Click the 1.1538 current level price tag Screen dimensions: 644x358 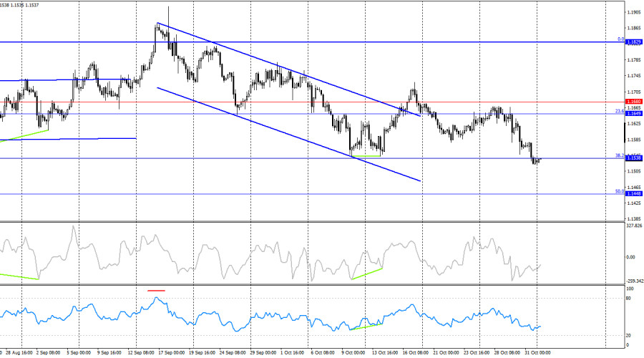coord(633,158)
